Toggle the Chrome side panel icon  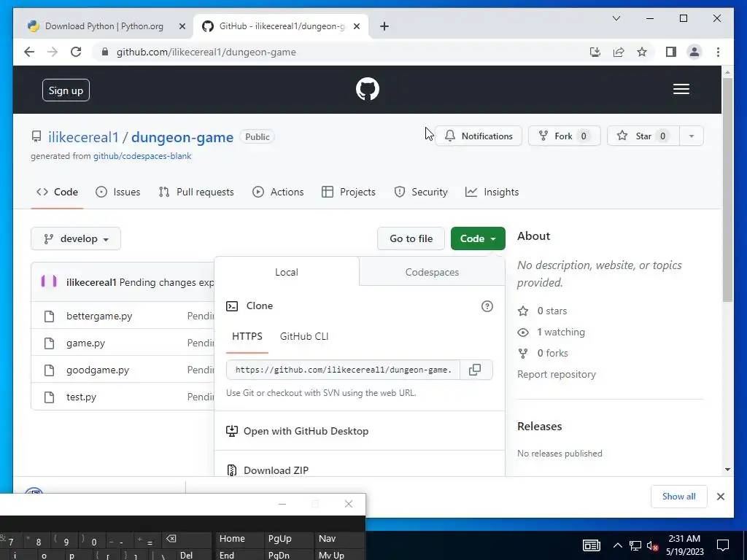671,52
